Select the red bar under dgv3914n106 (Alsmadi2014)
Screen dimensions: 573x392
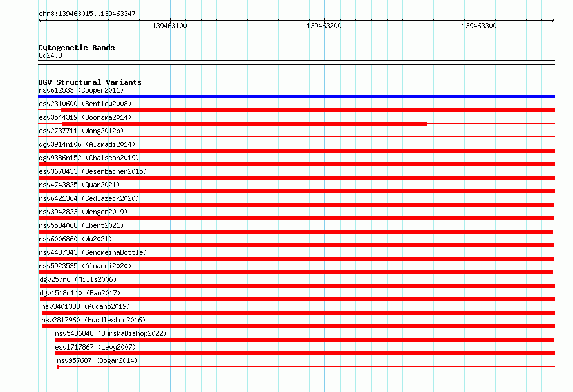[x=296, y=151]
